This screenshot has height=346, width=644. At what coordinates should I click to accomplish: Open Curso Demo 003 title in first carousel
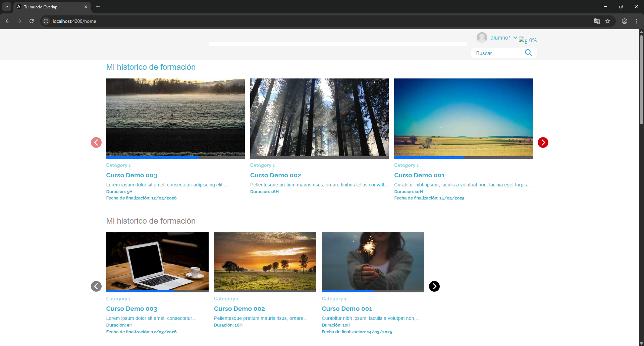[131, 175]
